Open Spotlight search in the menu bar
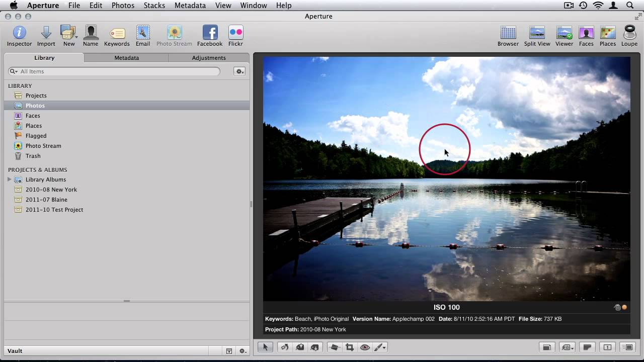Screen dimensions: 644x362 coord(630,6)
